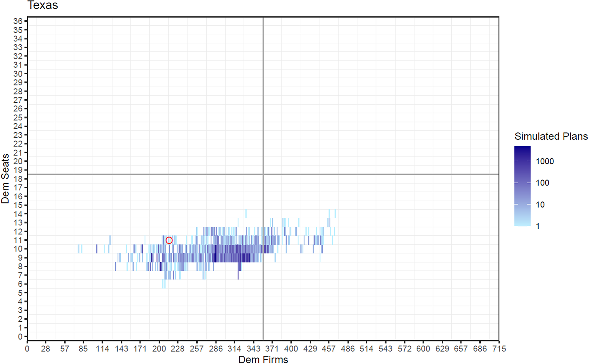The height and width of the screenshot is (364, 589).
Task: Click the 'Dem Firms' x-axis title
Action: [263, 359]
